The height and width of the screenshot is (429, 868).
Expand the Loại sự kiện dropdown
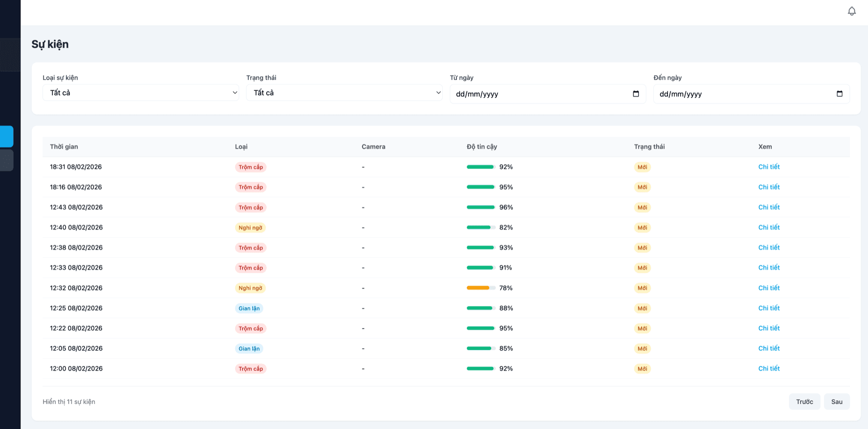pyautogui.click(x=141, y=92)
